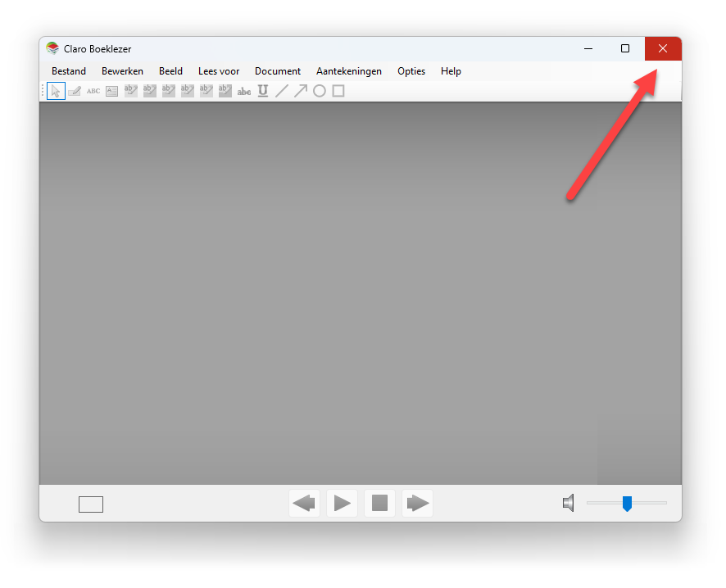This screenshot has width=726, height=588.
Task: Choose the square shape tool
Action: tap(338, 91)
